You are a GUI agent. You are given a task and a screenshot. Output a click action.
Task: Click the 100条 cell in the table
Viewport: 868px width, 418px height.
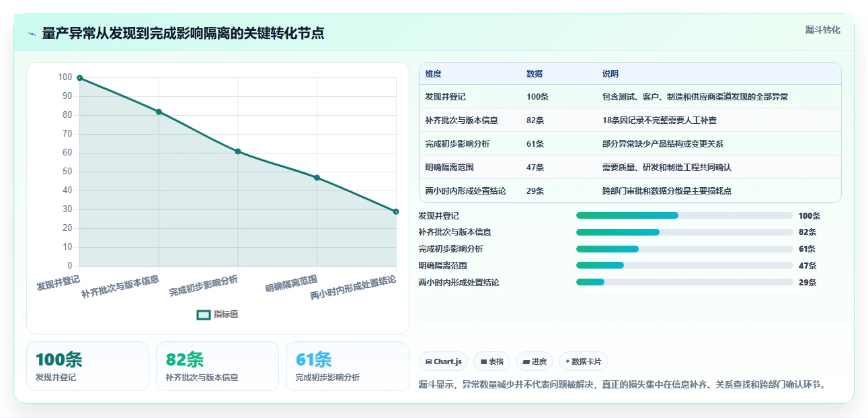coord(537,97)
